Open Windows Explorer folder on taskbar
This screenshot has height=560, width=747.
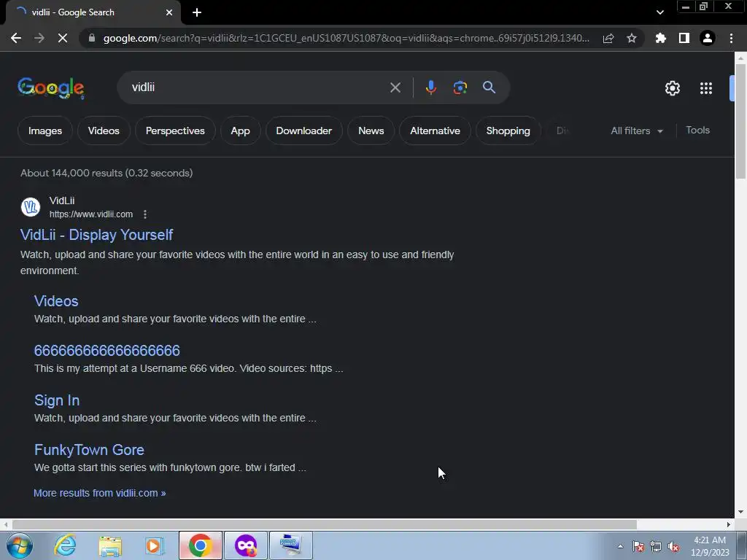coord(110,545)
